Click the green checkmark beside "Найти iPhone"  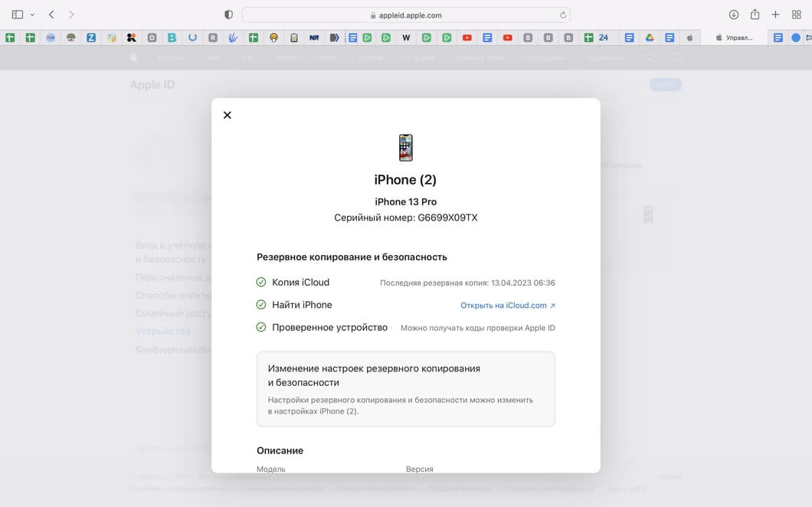[x=261, y=305]
